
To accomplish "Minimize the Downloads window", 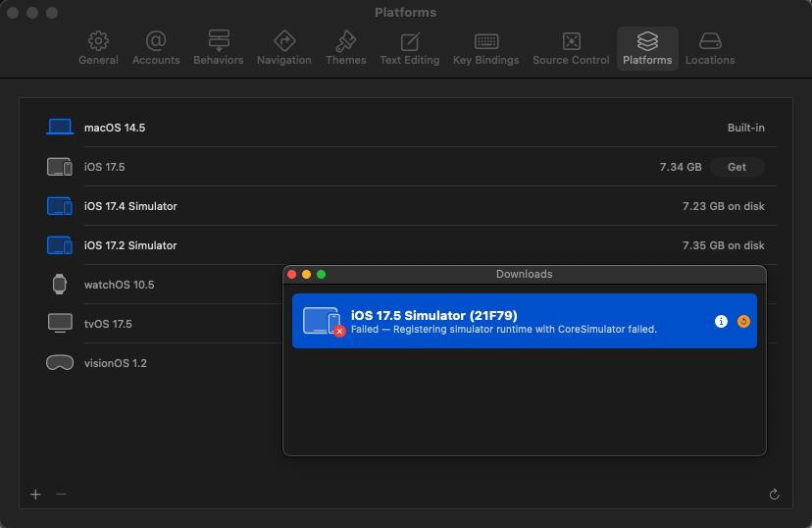I will click(307, 274).
